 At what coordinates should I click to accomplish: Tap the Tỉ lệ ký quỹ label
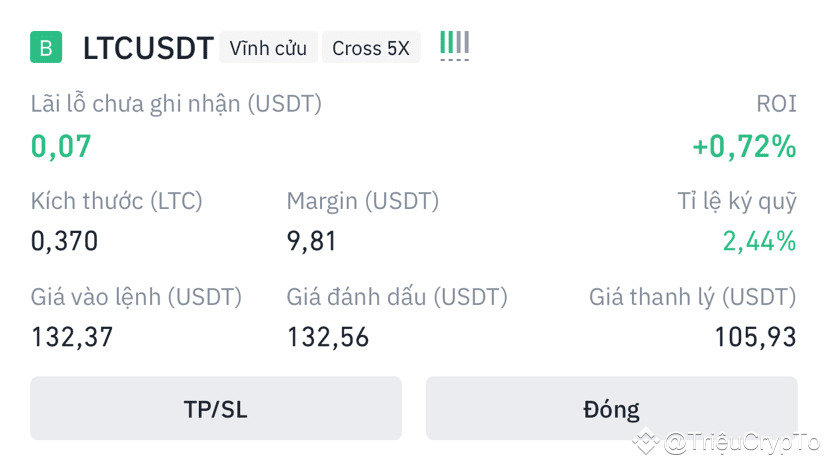pyautogui.click(x=737, y=201)
